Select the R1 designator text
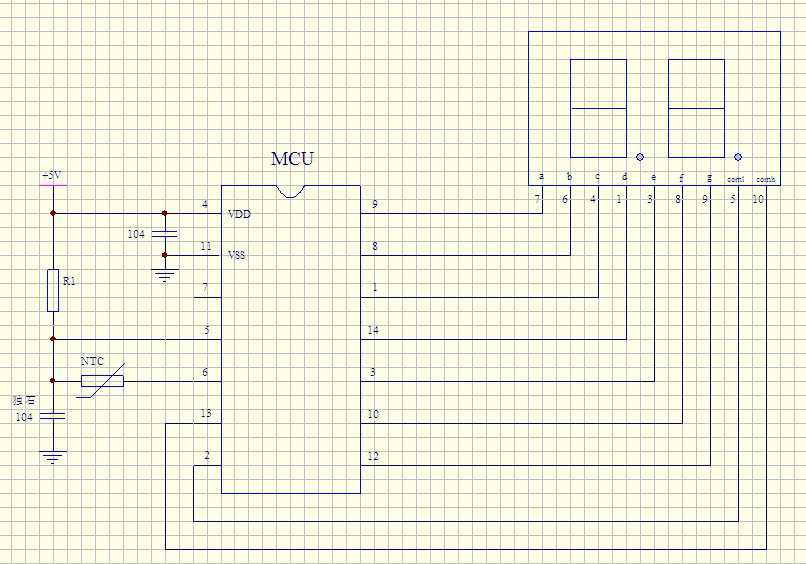Screen dimensions: 806x564 pos(68,282)
